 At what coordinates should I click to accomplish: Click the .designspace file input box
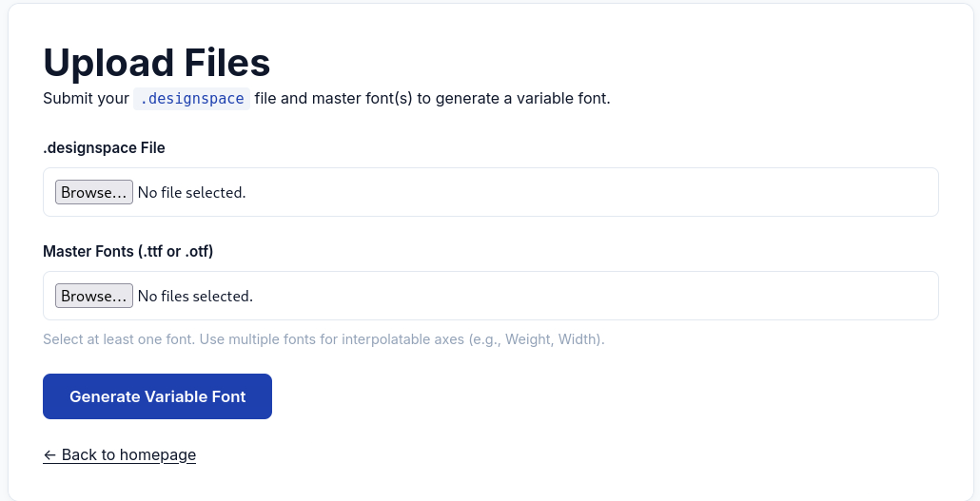pyautogui.click(x=571, y=192)
